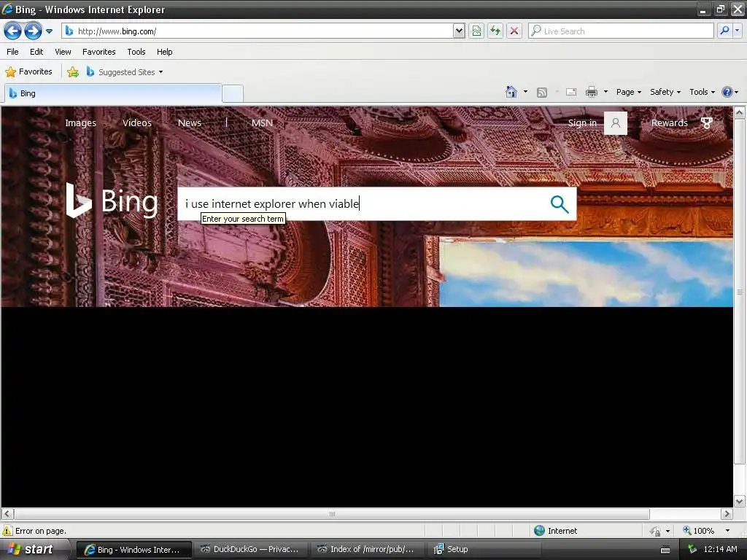Click the keyboard icon in system tray
This screenshot has width=747, height=560.
coord(665,550)
